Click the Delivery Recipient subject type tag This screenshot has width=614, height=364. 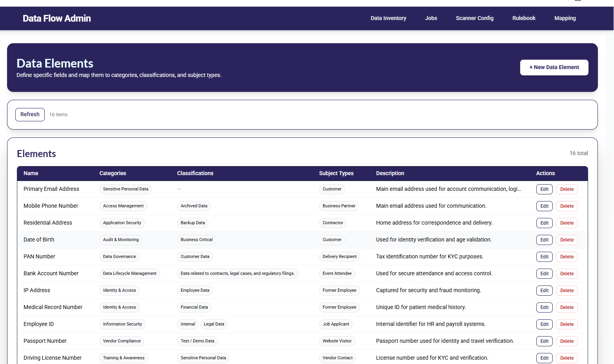point(339,257)
